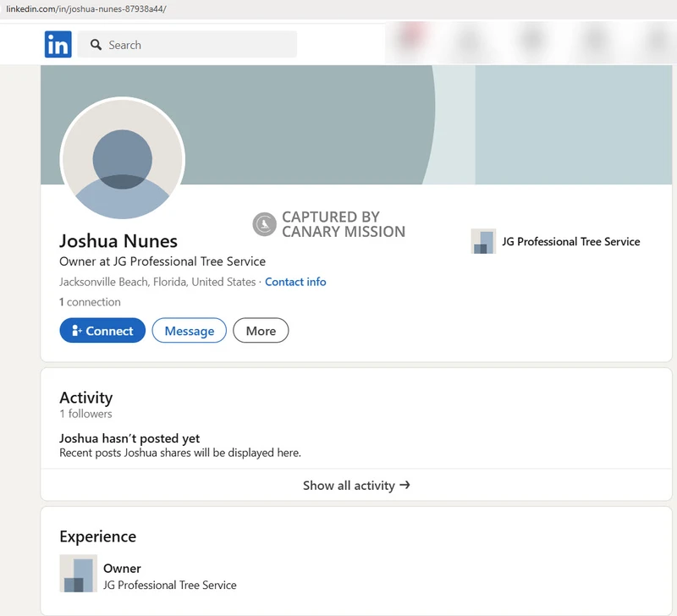Click JG Professional Tree Service under Experience
The height and width of the screenshot is (616, 677).
[x=170, y=585]
